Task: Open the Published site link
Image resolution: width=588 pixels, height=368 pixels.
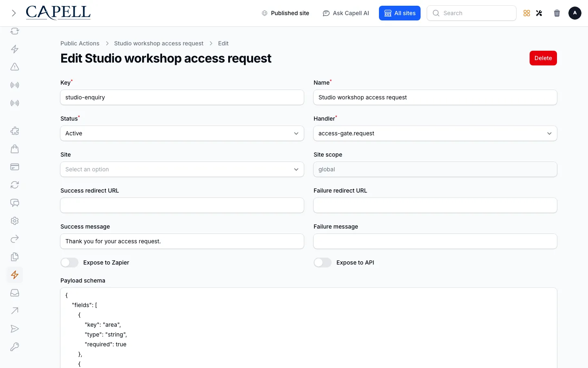Action: pos(285,13)
